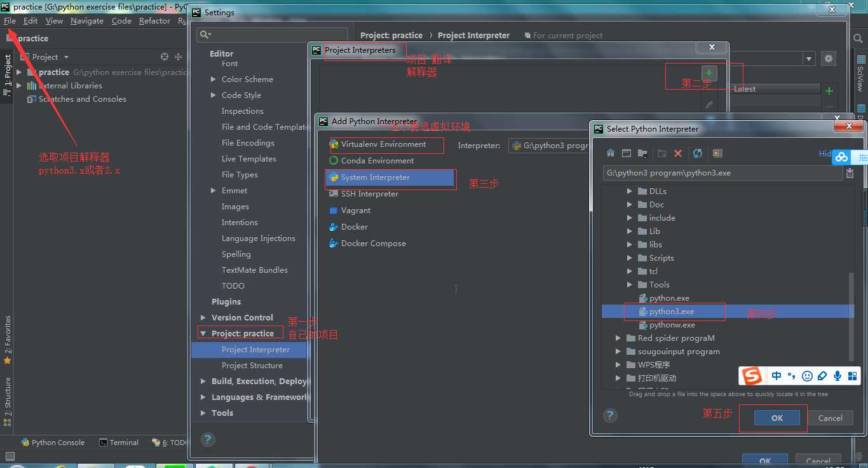
Task: Click the help icon in Settings dialog
Action: tap(208, 439)
